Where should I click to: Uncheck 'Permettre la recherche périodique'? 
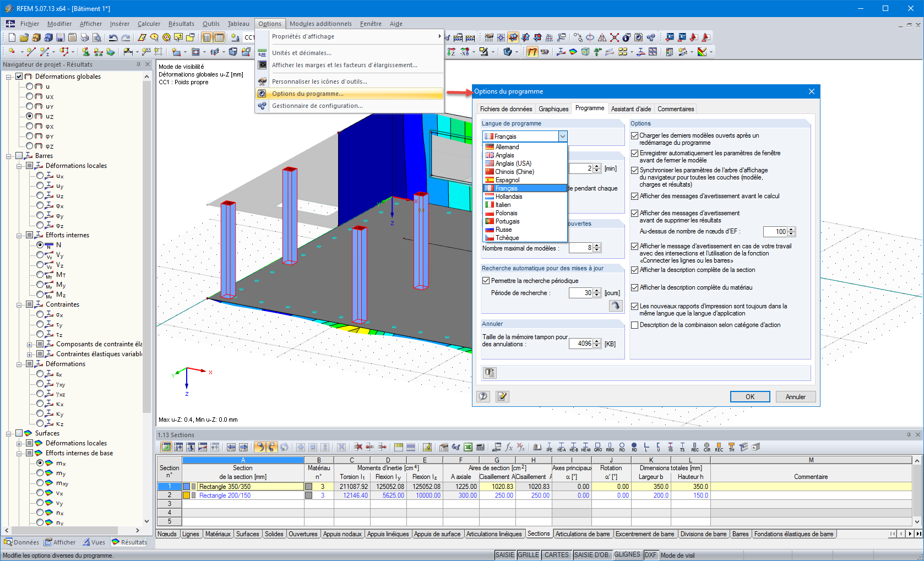point(486,281)
